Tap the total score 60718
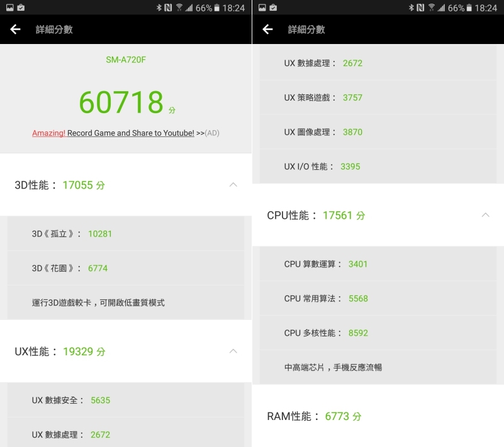The width and height of the screenshot is (504, 447). (121, 102)
